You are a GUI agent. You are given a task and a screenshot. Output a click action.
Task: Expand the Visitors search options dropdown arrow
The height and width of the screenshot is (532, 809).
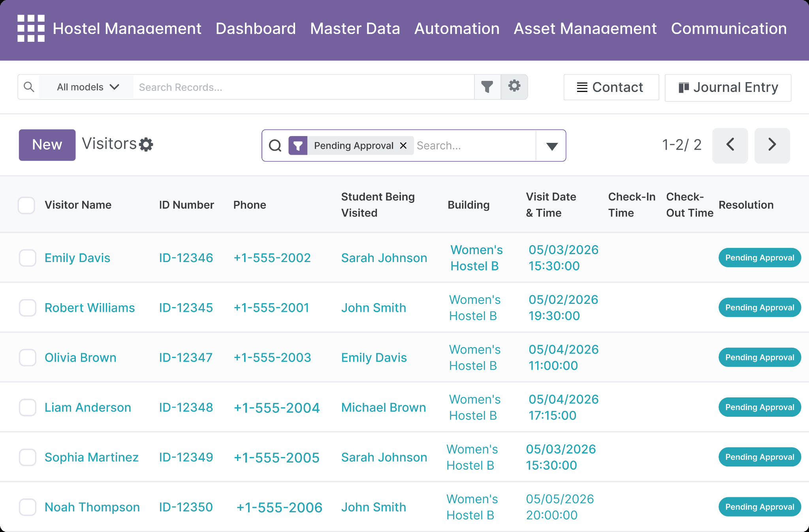[x=551, y=146]
